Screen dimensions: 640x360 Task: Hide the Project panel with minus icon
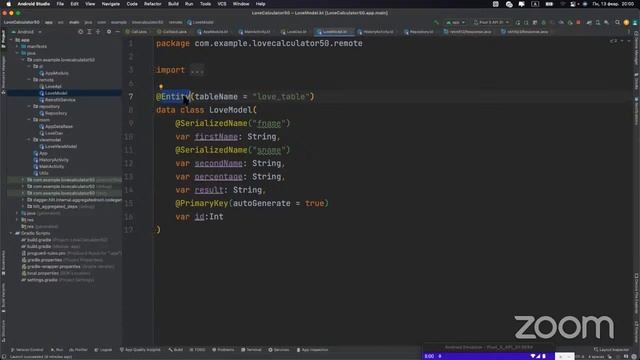tap(118, 31)
